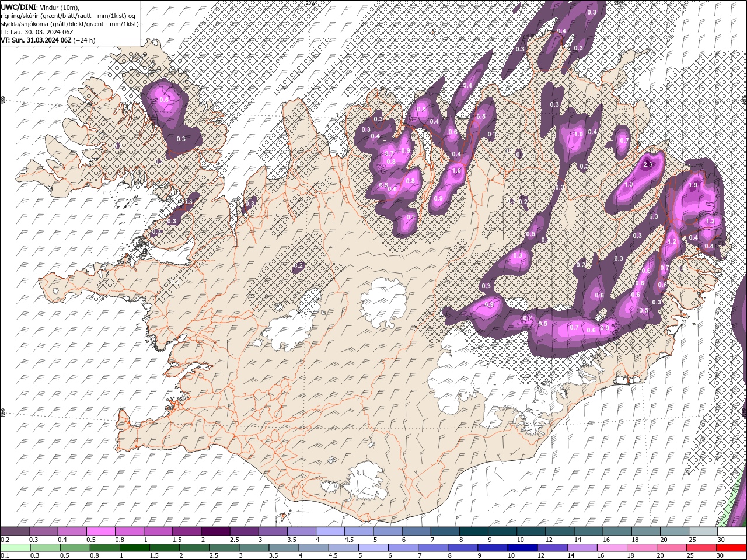Click the 1.0 precipitation value on the map
This screenshot has height=560, width=747.
click(x=578, y=134)
